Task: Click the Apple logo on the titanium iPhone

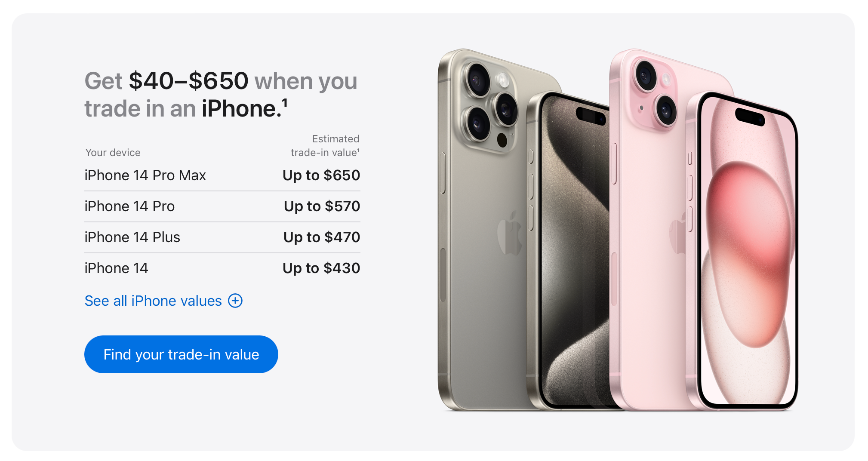Action: 510,233
